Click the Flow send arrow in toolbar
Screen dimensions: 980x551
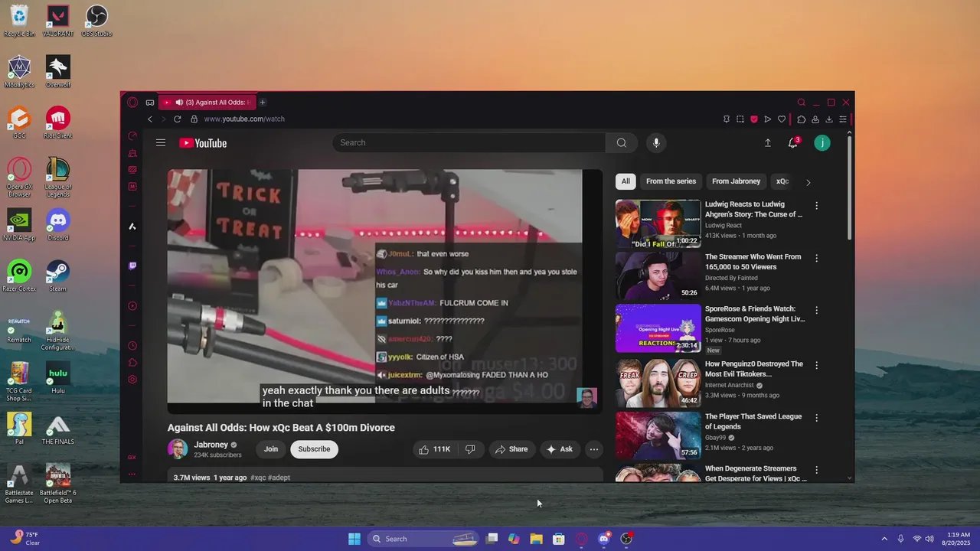[767, 119]
